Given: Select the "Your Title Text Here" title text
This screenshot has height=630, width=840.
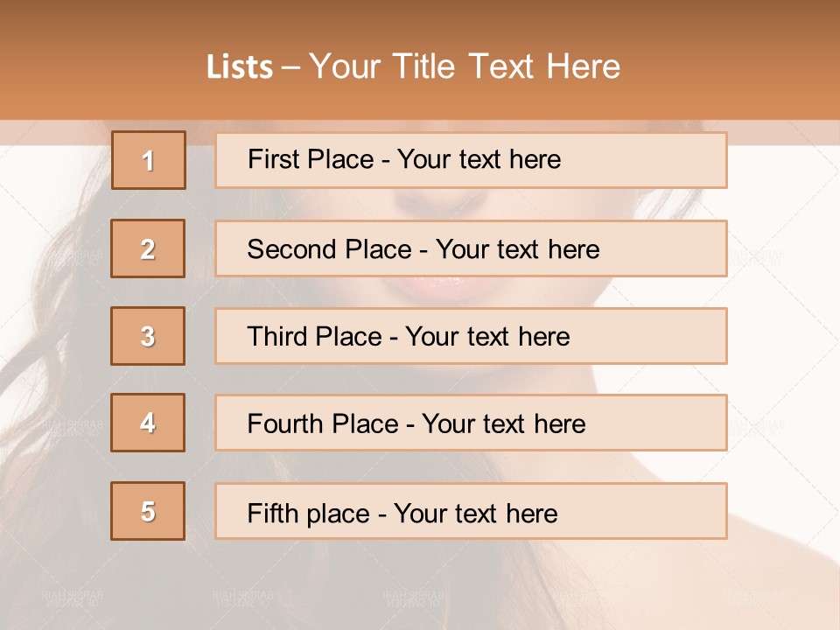Looking at the screenshot, I should (465, 66).
